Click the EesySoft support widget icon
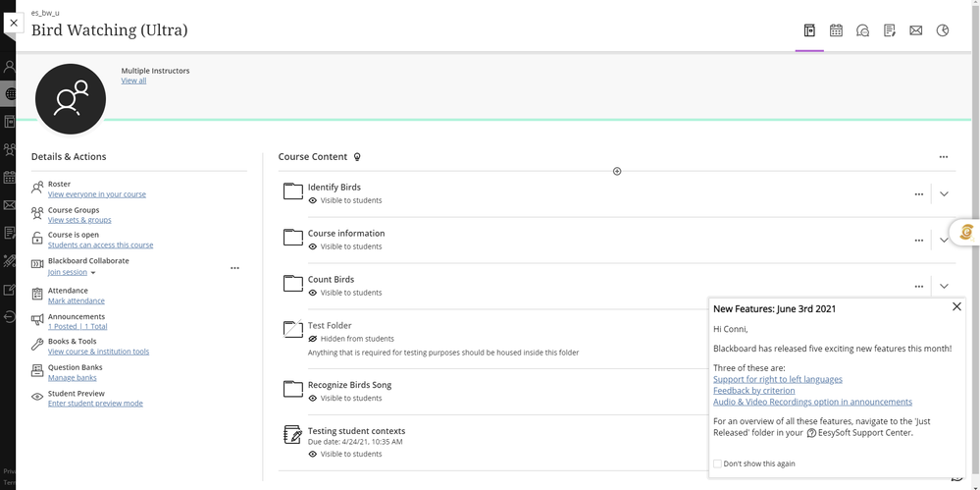Screen dimensions: 980x490 pos(966,232)
